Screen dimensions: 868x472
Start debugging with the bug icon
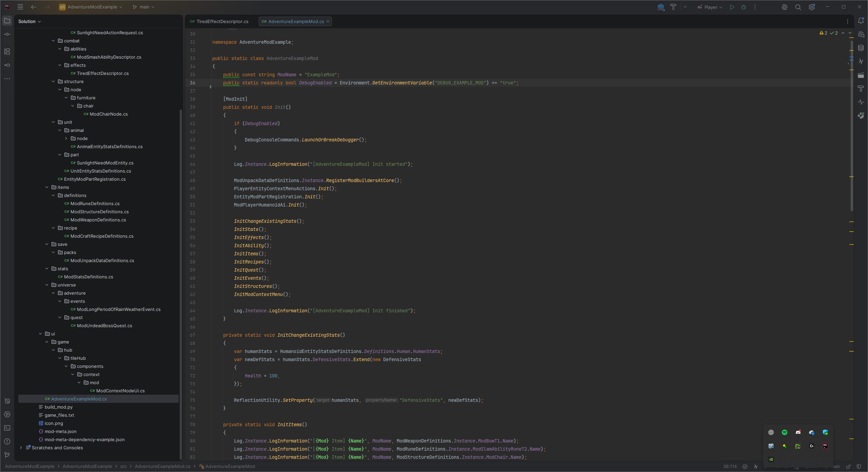(x=744, y=7)
